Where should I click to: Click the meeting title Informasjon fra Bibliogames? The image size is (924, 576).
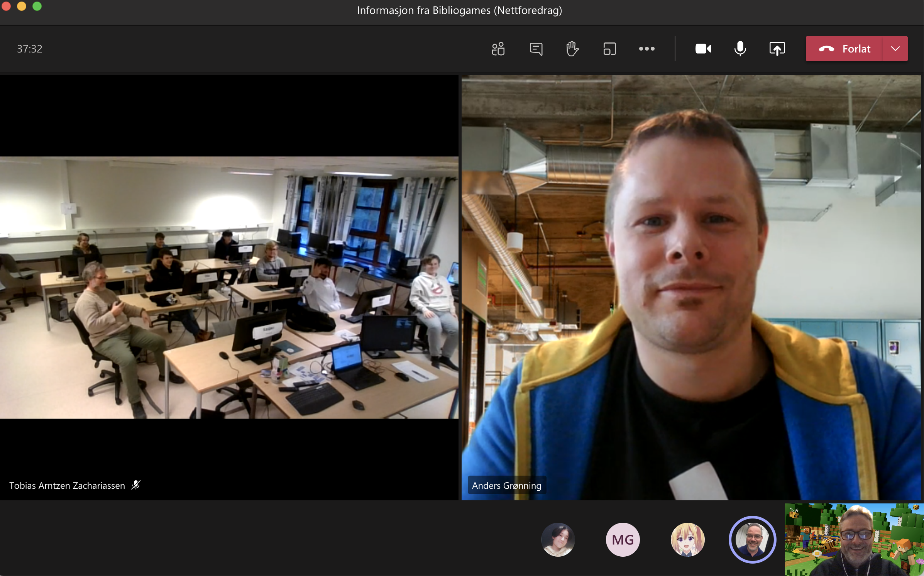459,10
